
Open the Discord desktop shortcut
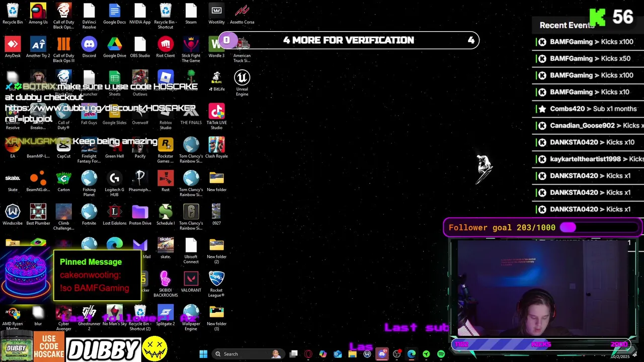[89, 47]
